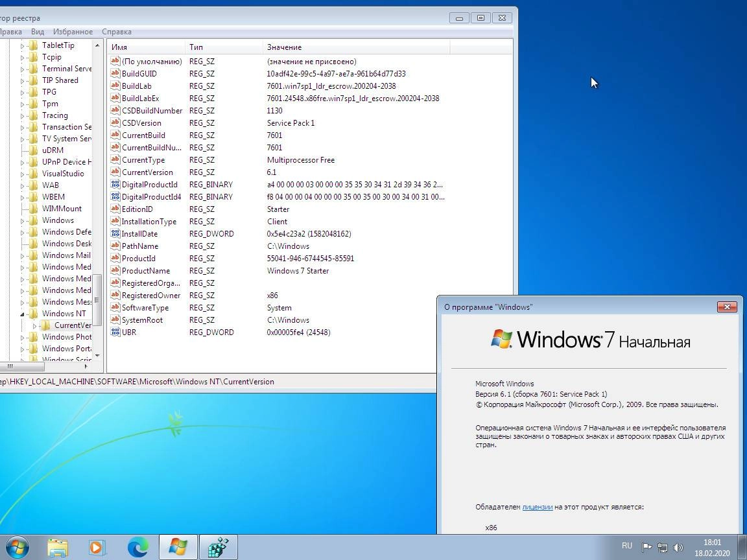Click the CurrentVersion open folder icon

point(46,326)
